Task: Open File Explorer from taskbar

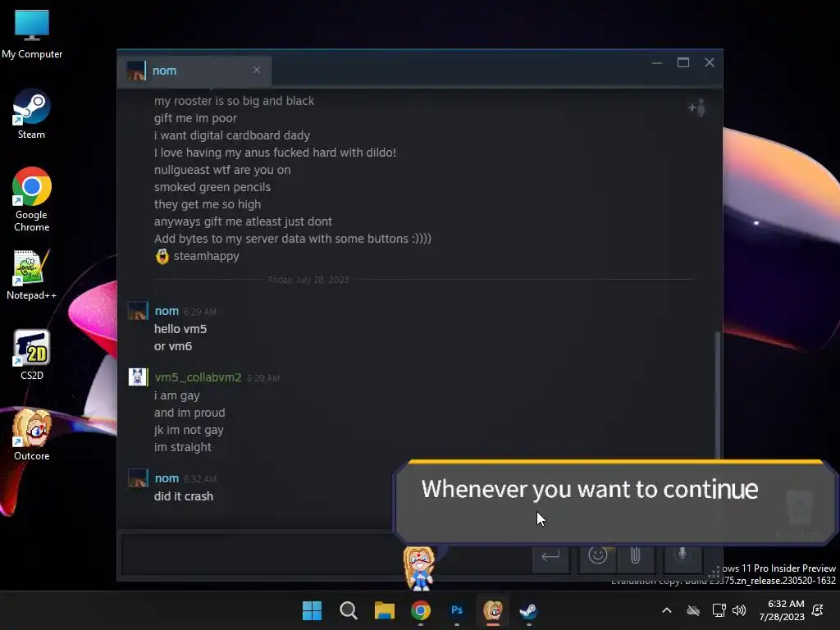Action: 384,610
